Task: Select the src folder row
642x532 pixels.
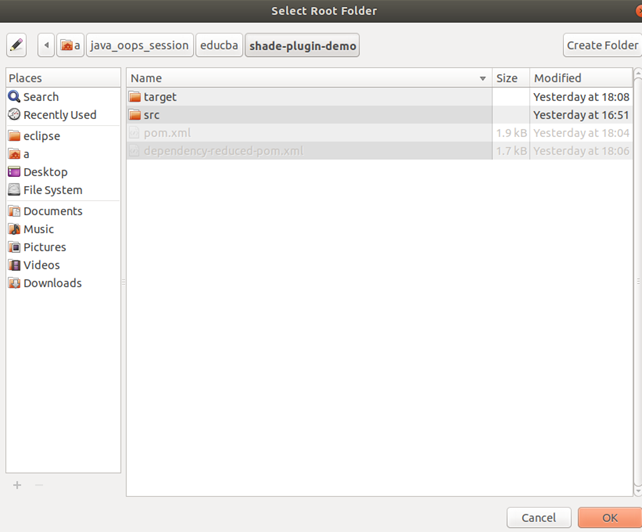Action: click(x=380, y=115)
